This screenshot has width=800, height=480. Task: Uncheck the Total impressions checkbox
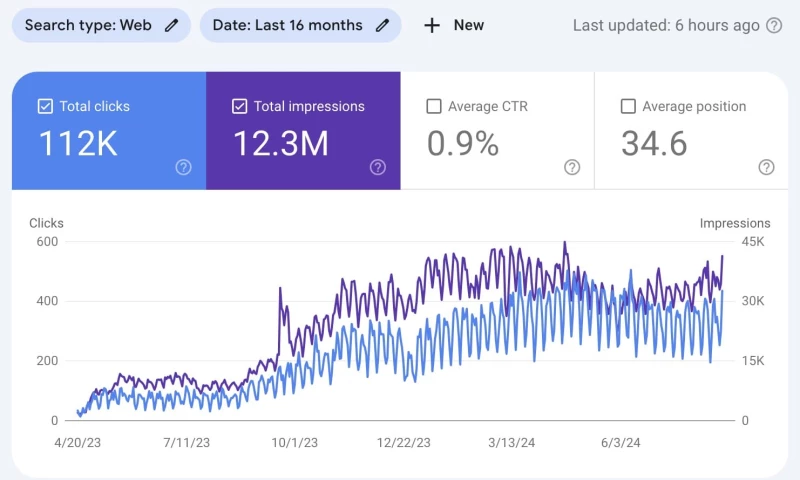[x=239, y=106]
